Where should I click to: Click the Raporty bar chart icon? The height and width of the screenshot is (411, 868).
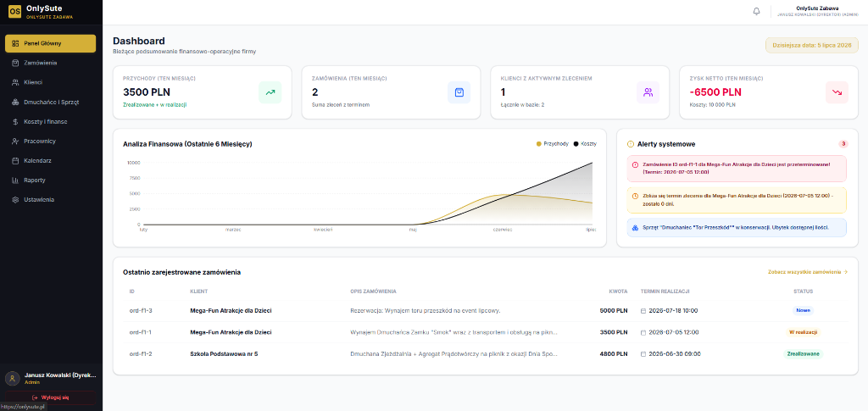[15, 181]
